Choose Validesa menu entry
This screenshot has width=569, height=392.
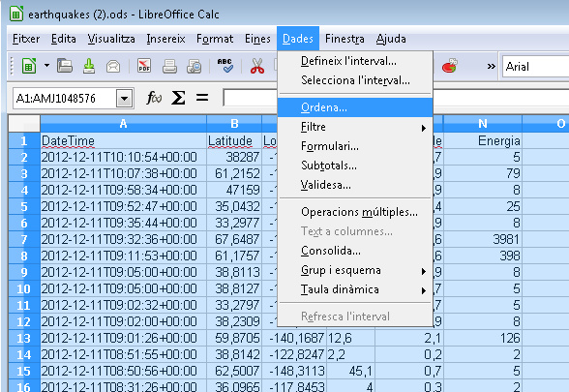(355, 185)
